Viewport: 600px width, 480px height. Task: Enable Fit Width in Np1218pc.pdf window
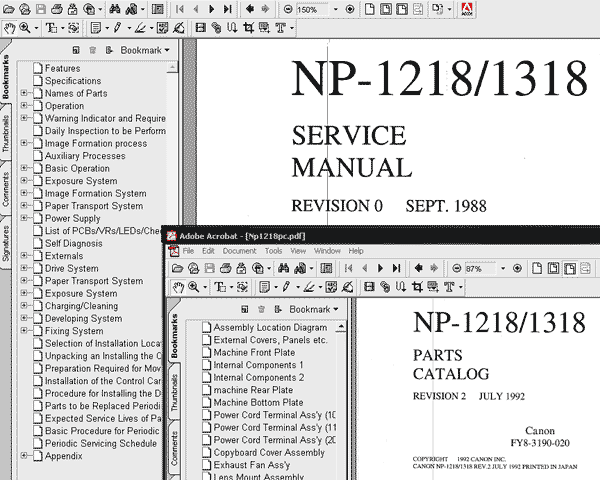(x=570, y=268)
